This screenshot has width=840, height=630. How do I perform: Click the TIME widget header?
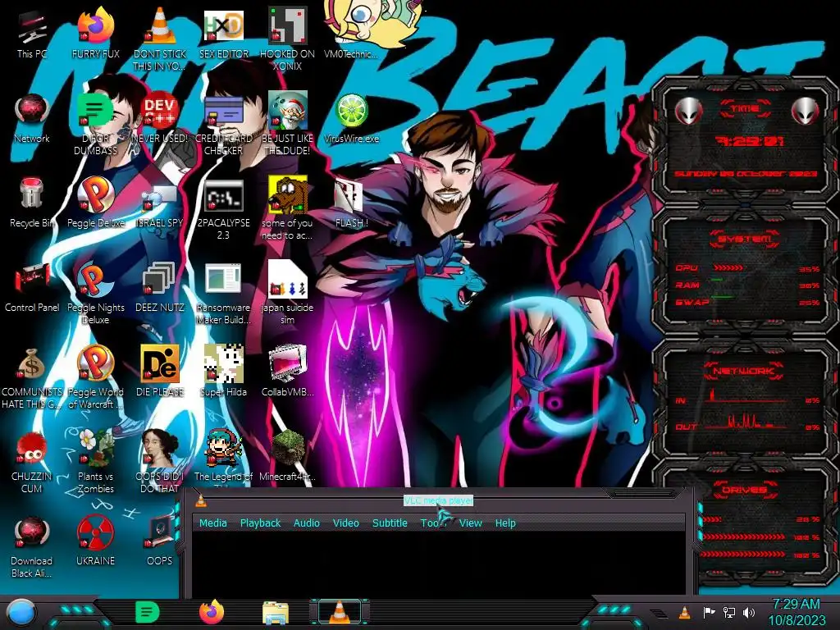point(745,109)
